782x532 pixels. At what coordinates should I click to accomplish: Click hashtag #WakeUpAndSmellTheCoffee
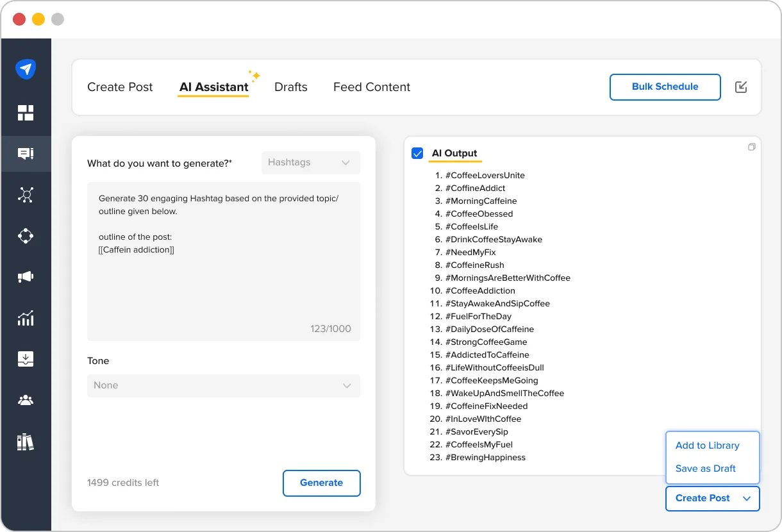pos(505,394)
